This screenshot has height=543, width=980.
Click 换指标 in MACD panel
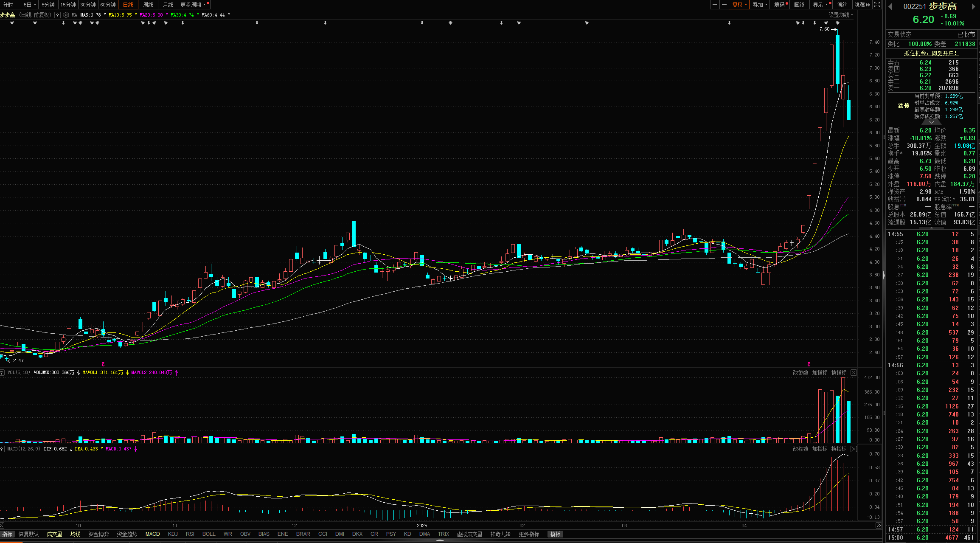(x=839, y=449)
